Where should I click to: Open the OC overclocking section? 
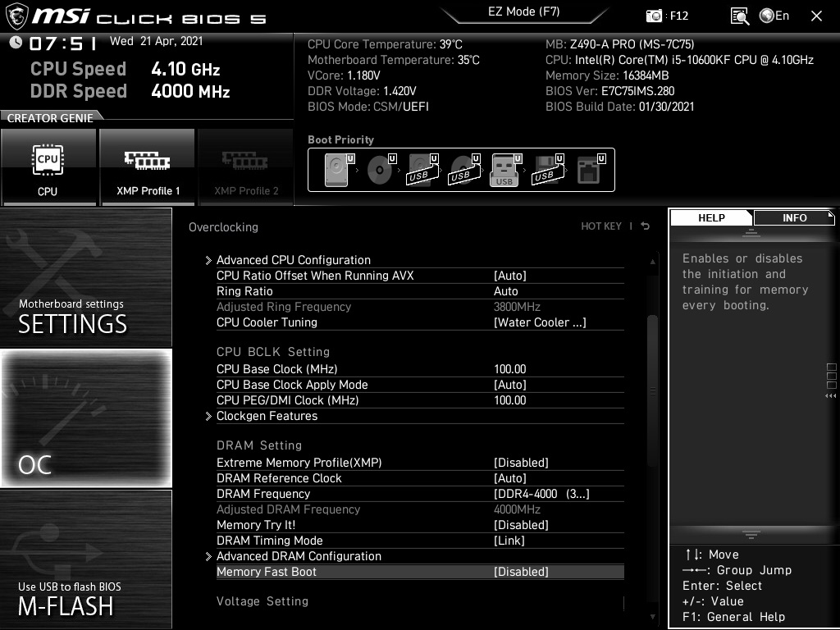click(85, 418)
